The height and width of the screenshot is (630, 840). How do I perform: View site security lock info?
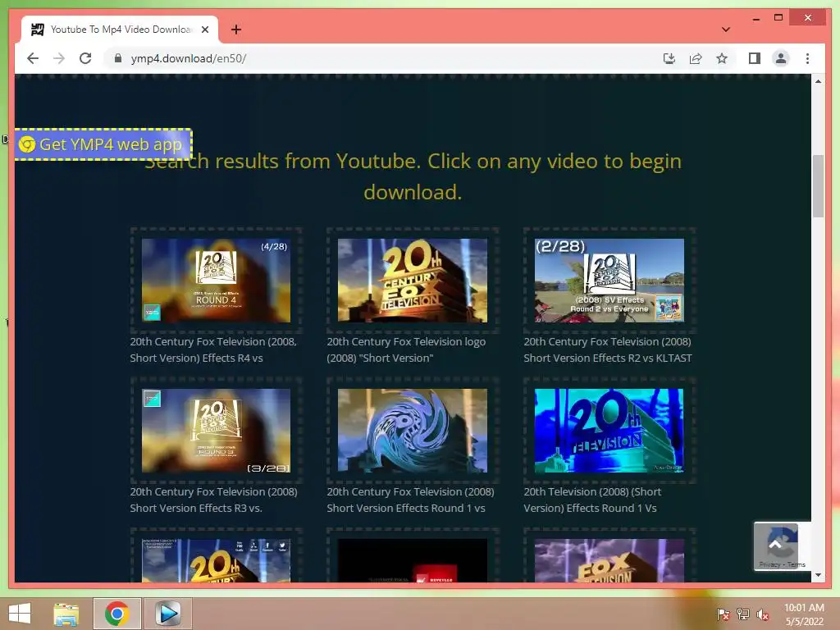118,58
